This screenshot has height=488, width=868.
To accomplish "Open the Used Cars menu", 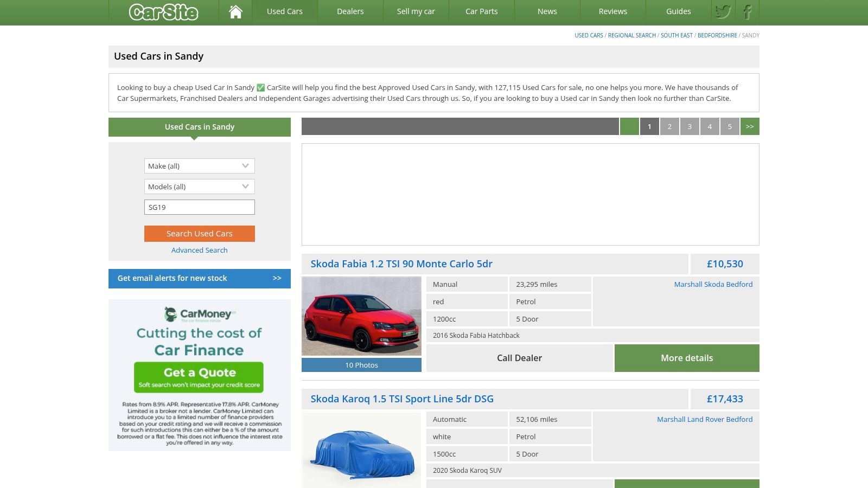I will point(284,11).
